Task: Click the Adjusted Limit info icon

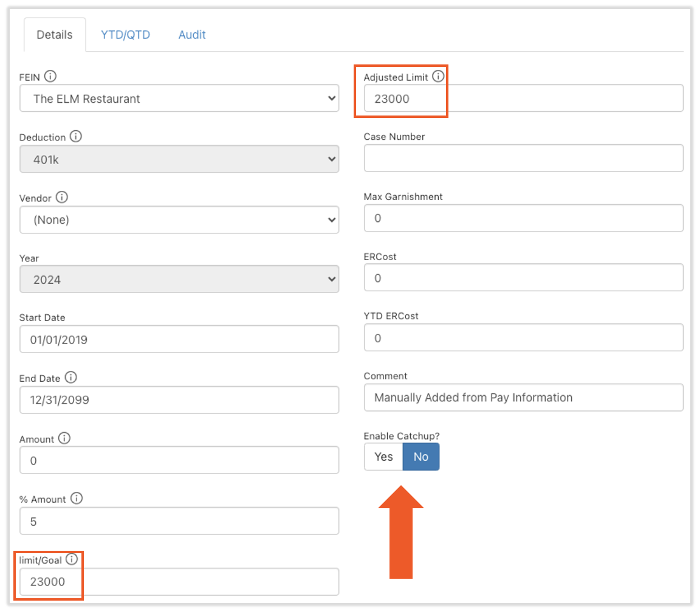Action: 438,77
